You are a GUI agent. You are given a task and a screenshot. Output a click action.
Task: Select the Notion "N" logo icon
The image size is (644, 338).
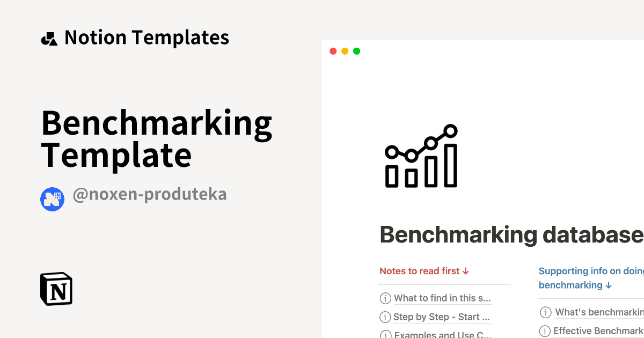56,289
